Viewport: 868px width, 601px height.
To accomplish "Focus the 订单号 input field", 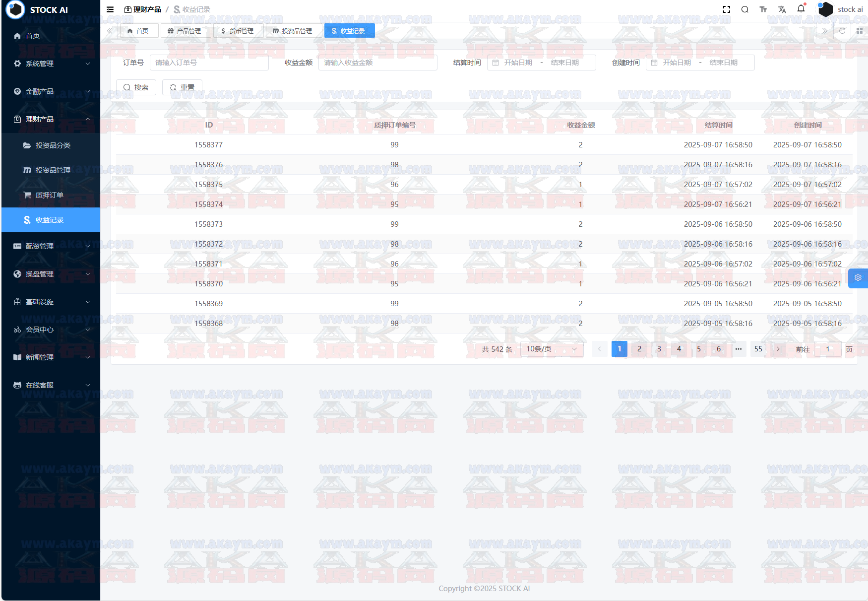I will (209, 63).
